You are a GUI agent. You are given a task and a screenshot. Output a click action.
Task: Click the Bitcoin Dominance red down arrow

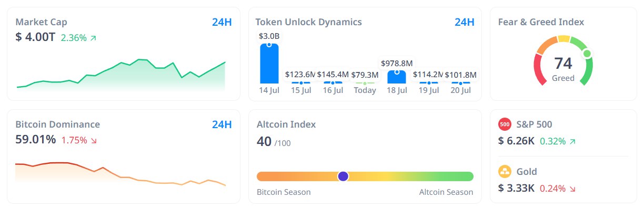94,140
